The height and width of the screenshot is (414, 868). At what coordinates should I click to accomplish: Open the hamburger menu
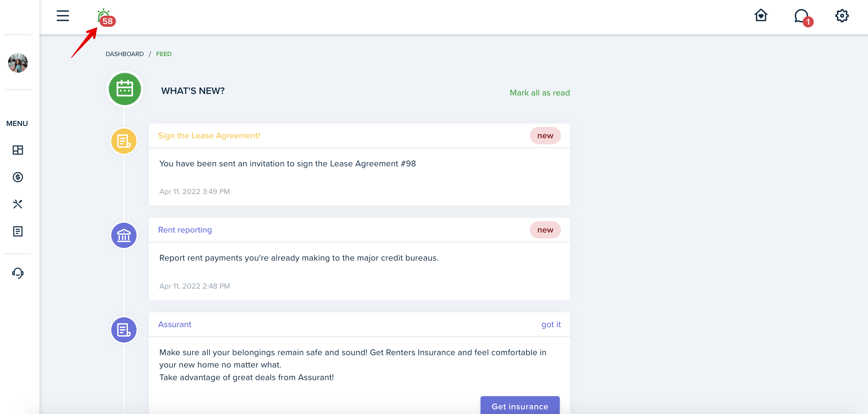[63, 16]
